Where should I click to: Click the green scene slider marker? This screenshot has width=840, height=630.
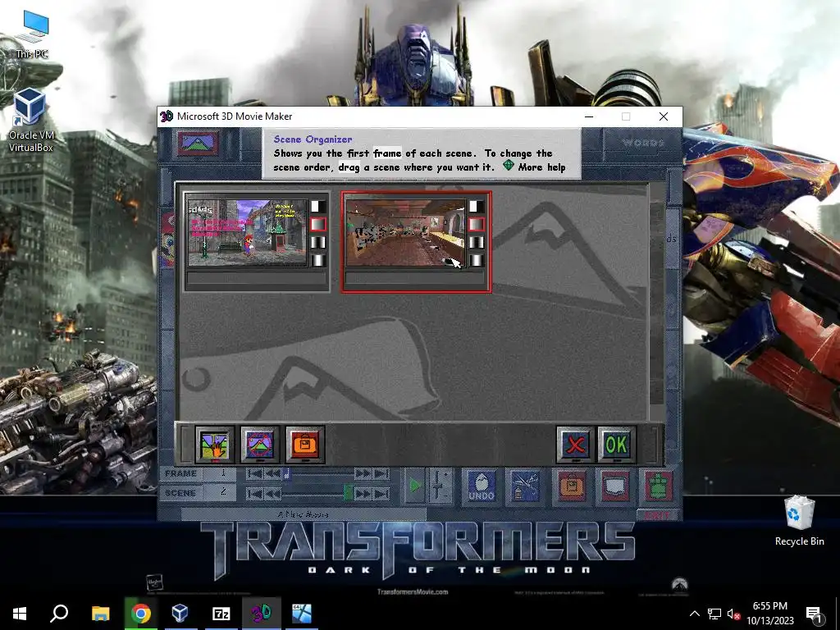pyautogui.click(x=348, y=493)
